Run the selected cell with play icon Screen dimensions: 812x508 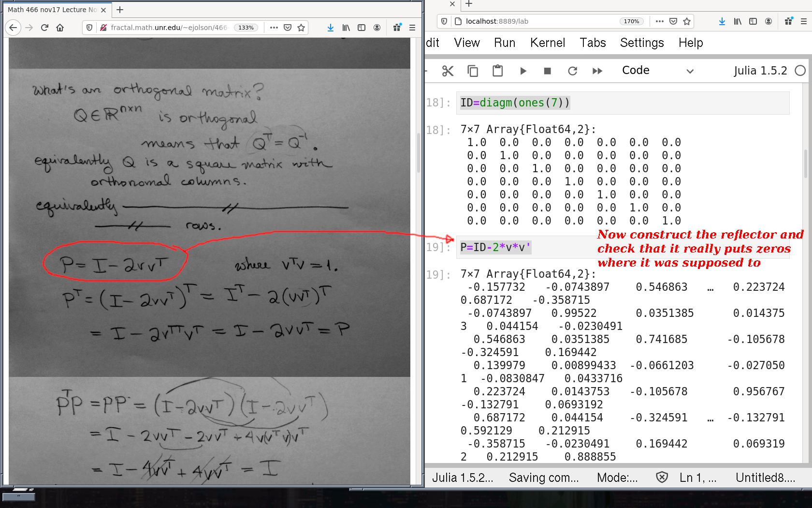pyautogui.click(x=523, y=71)
